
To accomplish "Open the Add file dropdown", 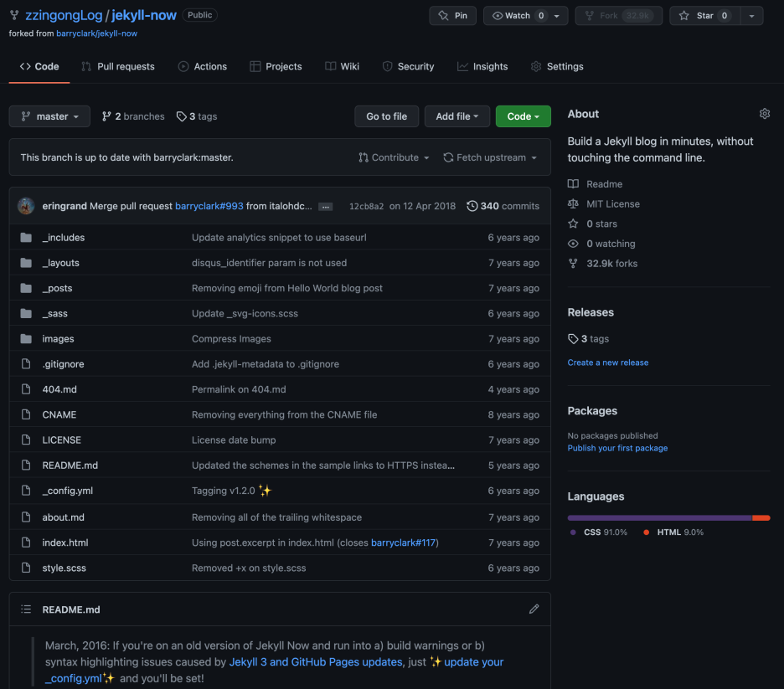I will 457,116.
